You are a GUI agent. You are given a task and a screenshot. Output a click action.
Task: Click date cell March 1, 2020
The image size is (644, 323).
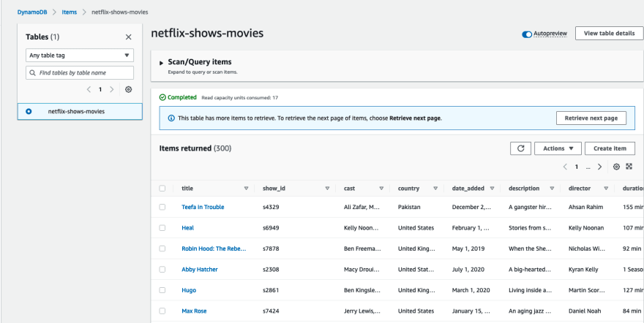tap(471, 290)
